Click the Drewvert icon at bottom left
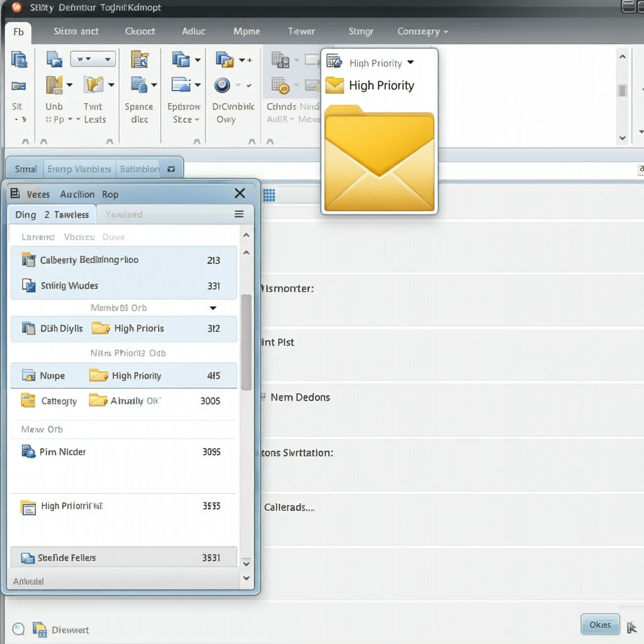 tap(40, 629)
